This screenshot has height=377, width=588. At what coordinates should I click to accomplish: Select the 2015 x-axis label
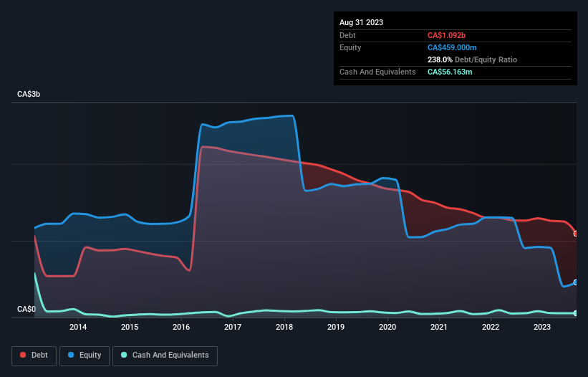130,327
